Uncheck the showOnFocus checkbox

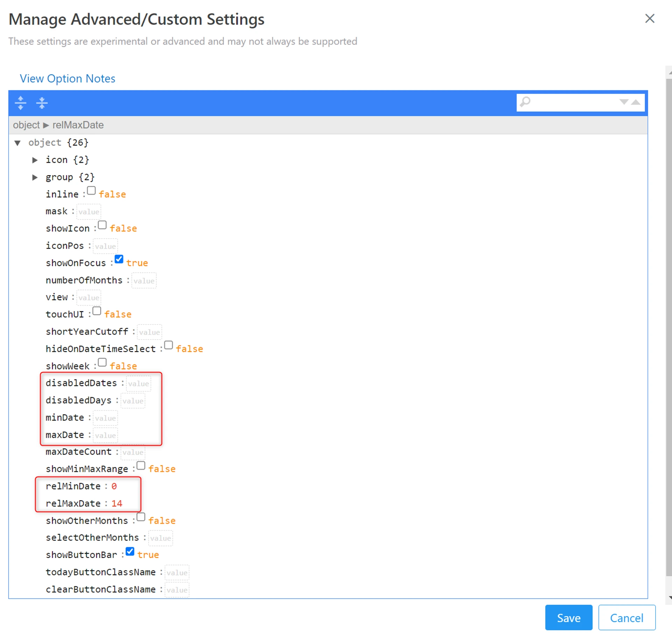[x=119, y=259]
